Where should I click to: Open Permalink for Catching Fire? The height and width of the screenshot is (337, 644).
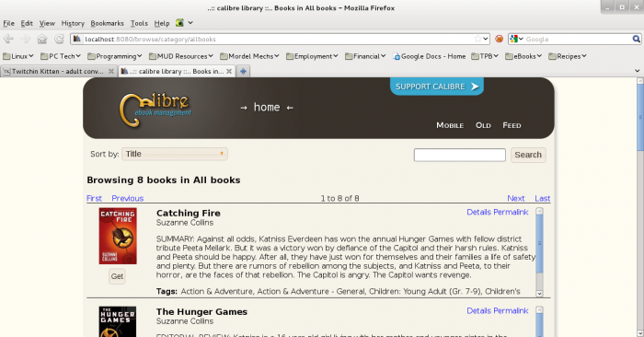[x=511, y=212]
